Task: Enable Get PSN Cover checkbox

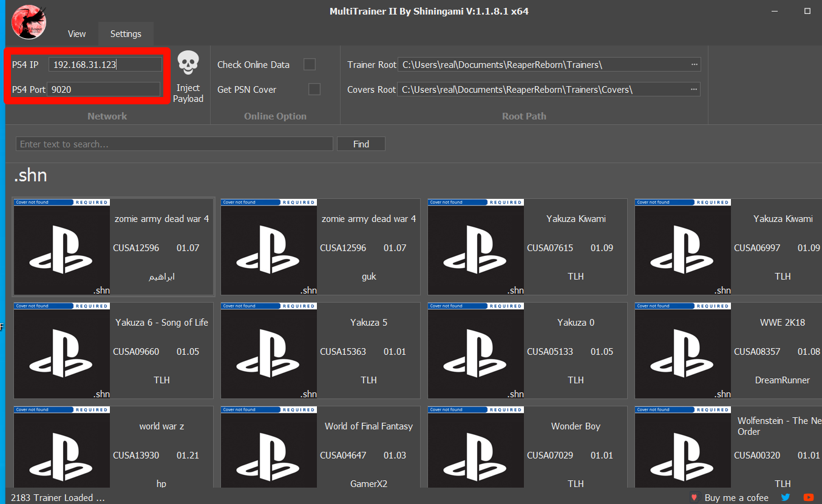Action: pyautogui.click(x=314, y=89)
